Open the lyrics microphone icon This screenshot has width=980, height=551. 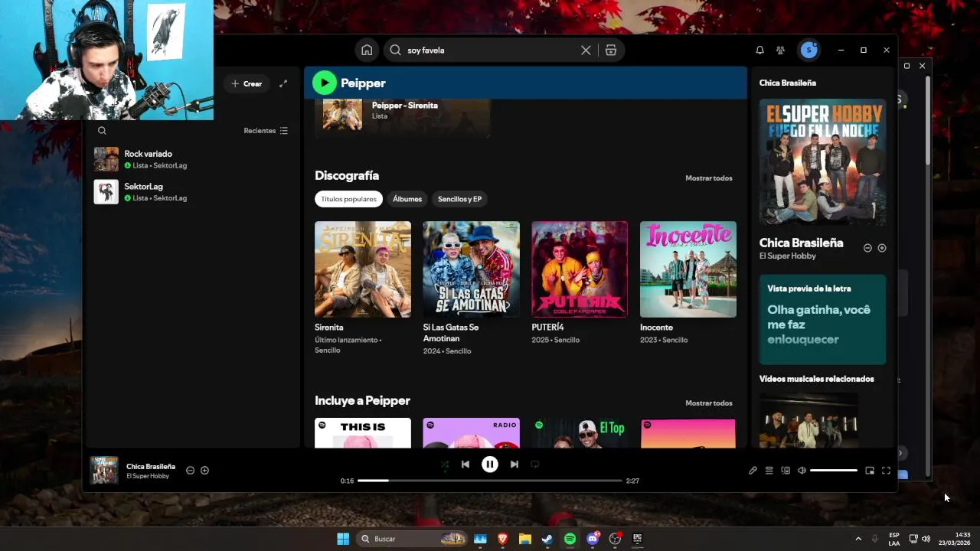click(753, 471)
